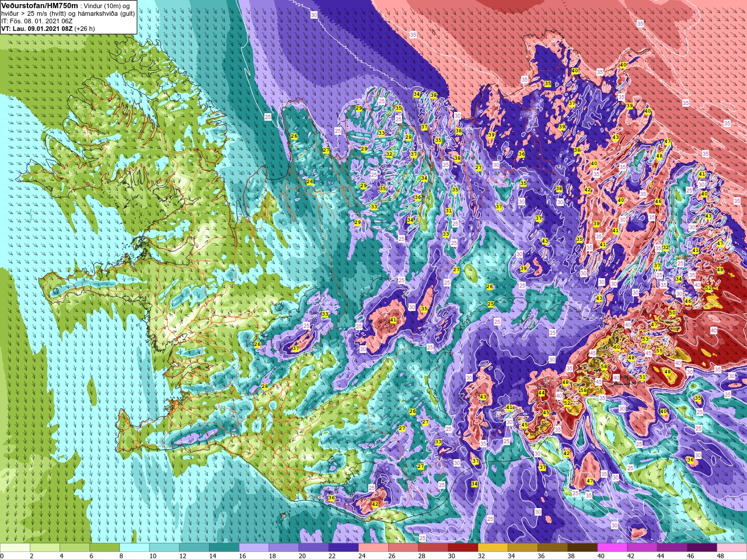
Task: Click the pale cyan 8–10 legend swatch
Action: [x=134, y=548]
